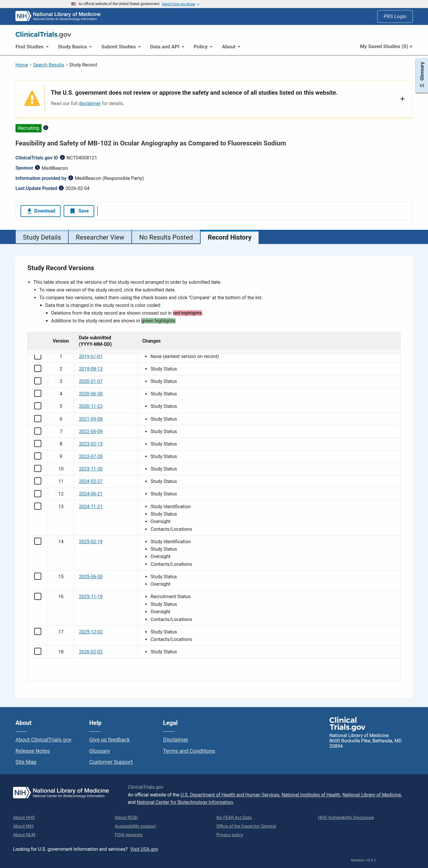Click info icon beside ClinicalTrials.gov ID
428x868 pixels.
point(62,157)
